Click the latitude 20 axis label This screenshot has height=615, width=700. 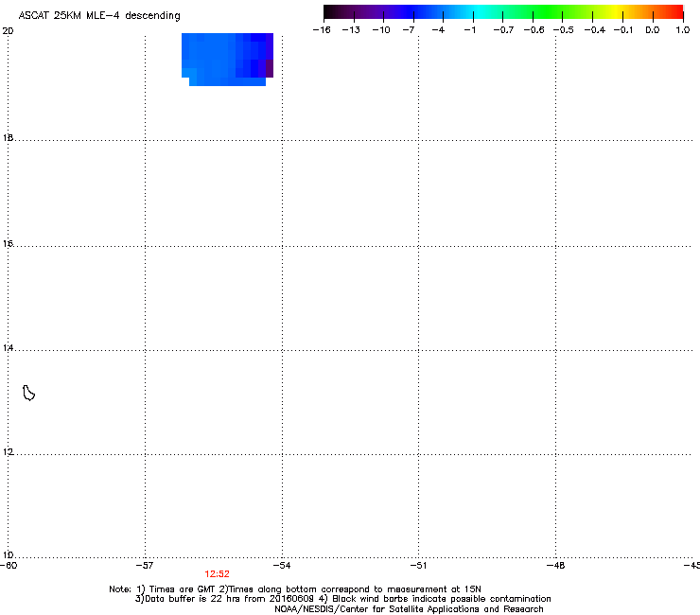pyautogui.click(x=8, y=31)
